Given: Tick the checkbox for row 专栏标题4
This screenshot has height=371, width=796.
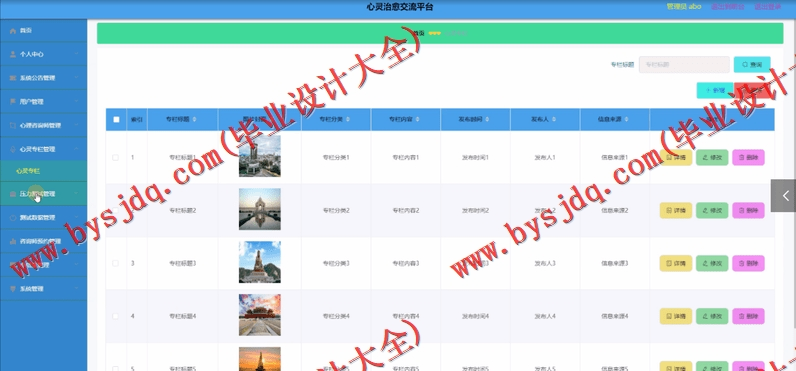Looking at the screenshot, I should (x=115, y=316).
